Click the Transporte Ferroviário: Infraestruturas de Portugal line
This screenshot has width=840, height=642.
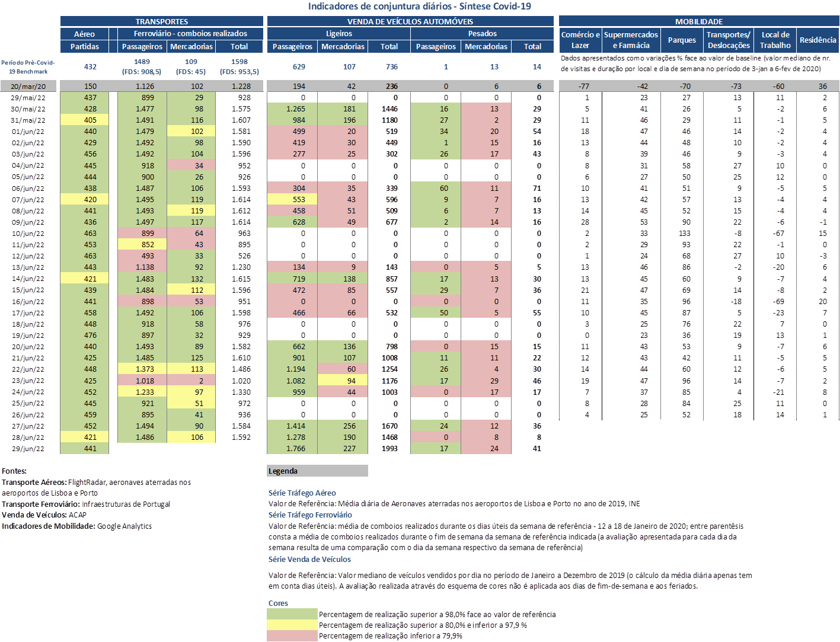coord(86,504)
